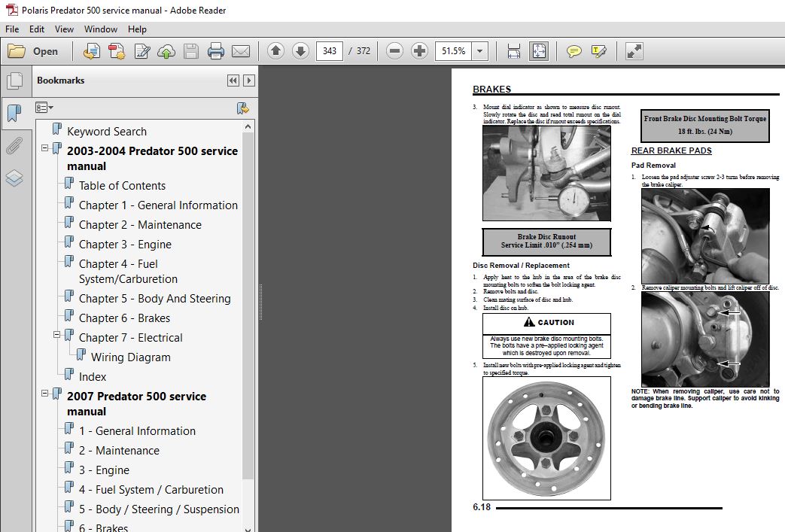Click the total pages 372 label

pyautogui.click(x=364, y=51)
